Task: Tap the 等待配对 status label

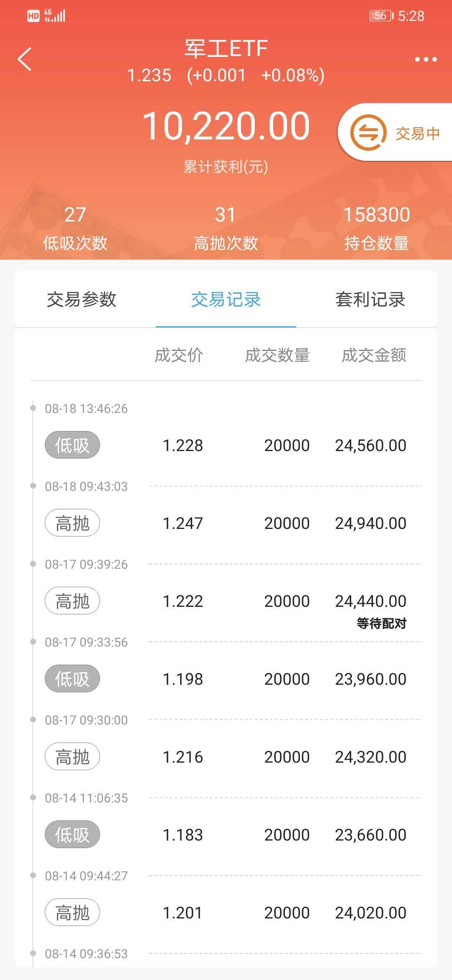Action: pos(381,623)
